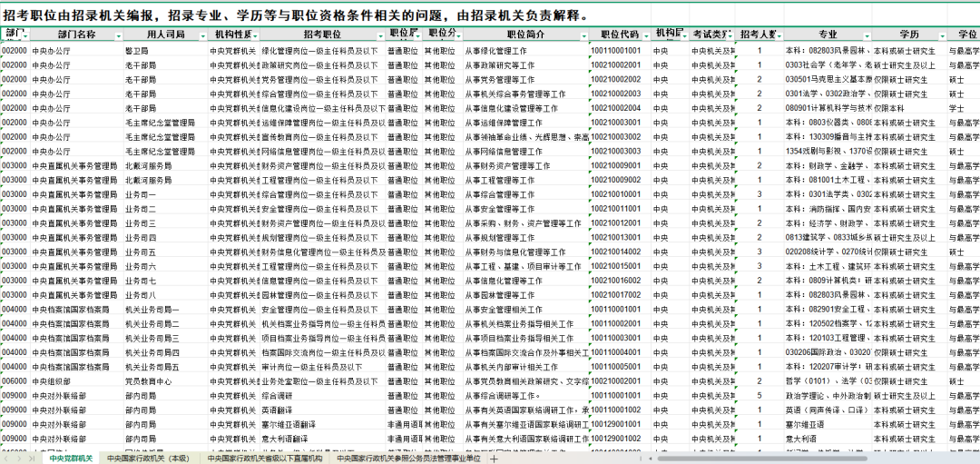This screenshot has height=464, width=980.
Task: Select the 业务司五 cell
Action: [x=165, y=252]
